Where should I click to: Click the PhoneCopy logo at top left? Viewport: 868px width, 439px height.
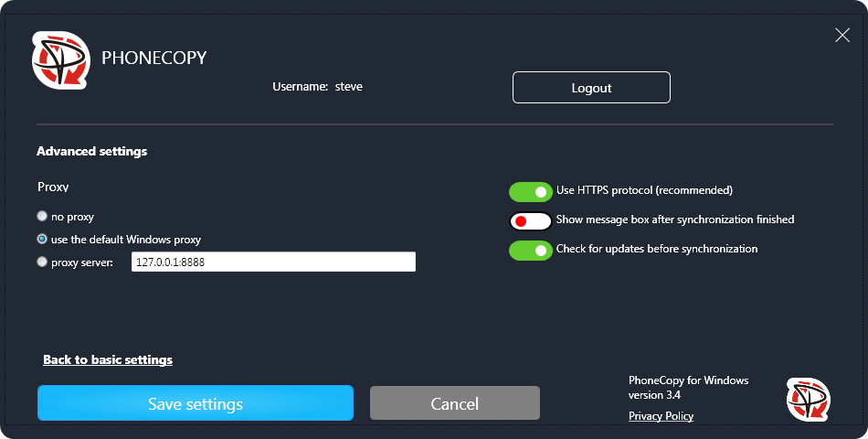(61, 59)
